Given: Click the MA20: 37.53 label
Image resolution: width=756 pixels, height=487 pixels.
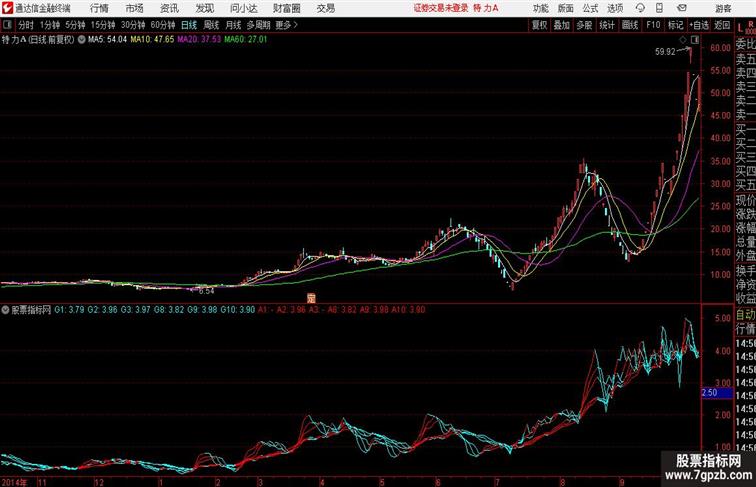Looking at the screenshot, I should pos(199,40).
